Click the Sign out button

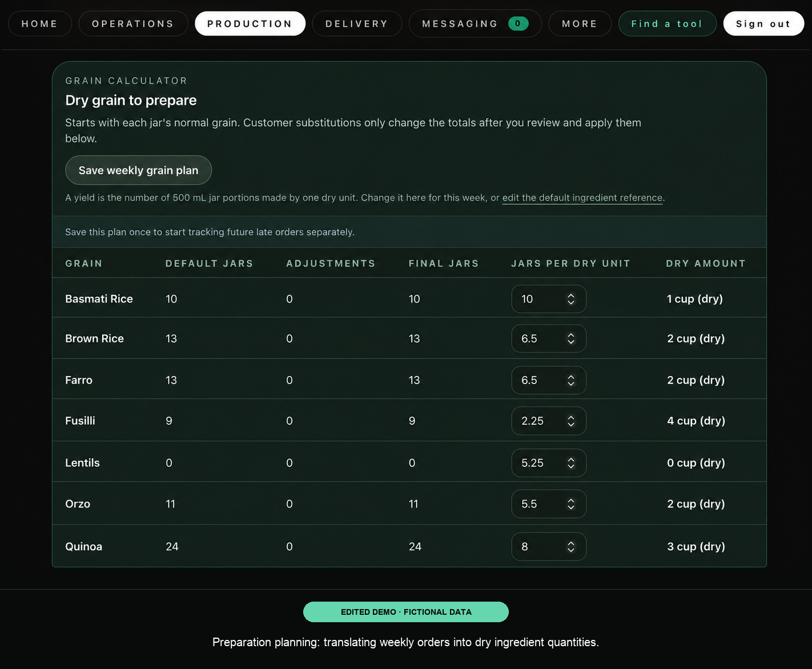[x=763, y=24]
